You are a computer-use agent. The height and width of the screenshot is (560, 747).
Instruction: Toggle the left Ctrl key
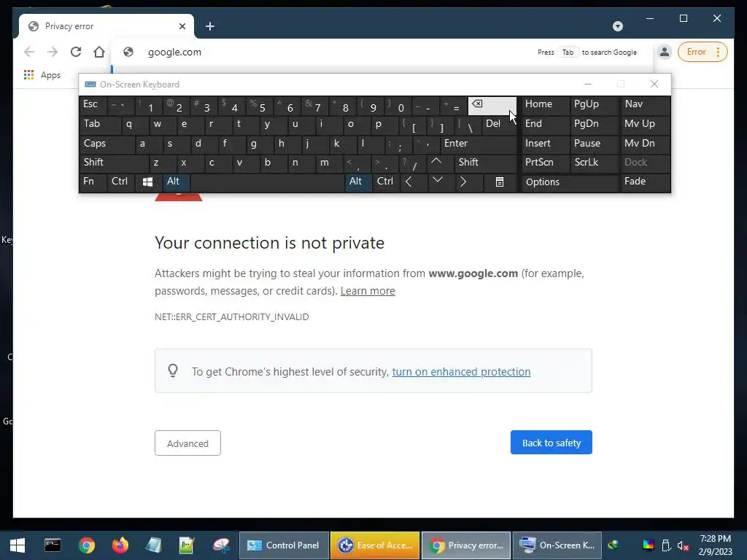pos(120,182)
